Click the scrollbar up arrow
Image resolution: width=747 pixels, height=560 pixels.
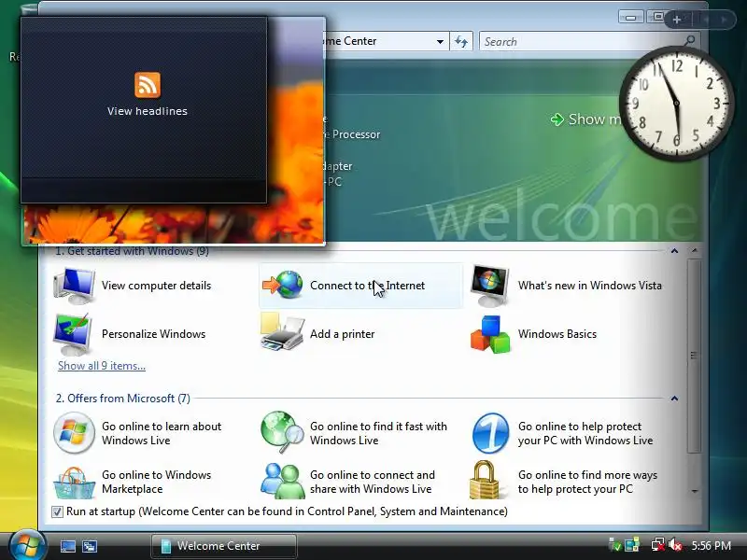(x=695, y=250)
